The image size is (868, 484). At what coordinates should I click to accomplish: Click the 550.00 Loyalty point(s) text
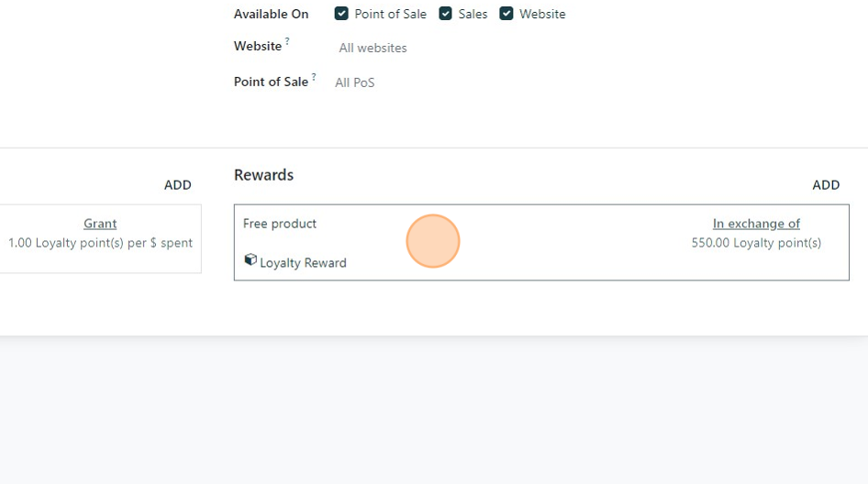756,243
